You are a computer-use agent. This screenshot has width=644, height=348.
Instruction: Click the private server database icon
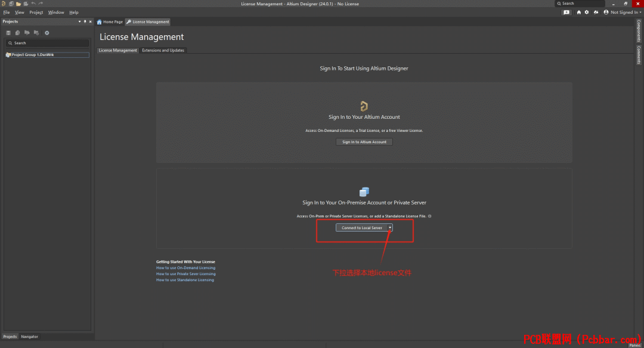pyautogui.click(x=364, y=192)
